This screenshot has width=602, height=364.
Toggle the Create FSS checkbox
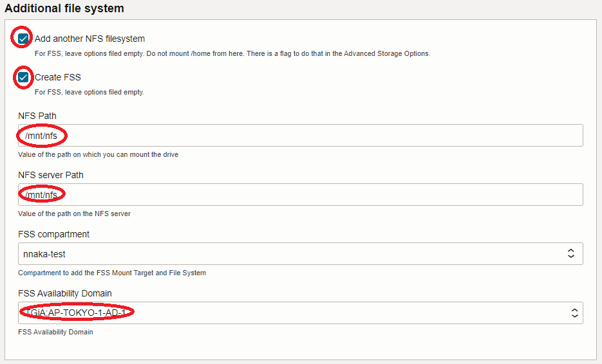[23, 77]
